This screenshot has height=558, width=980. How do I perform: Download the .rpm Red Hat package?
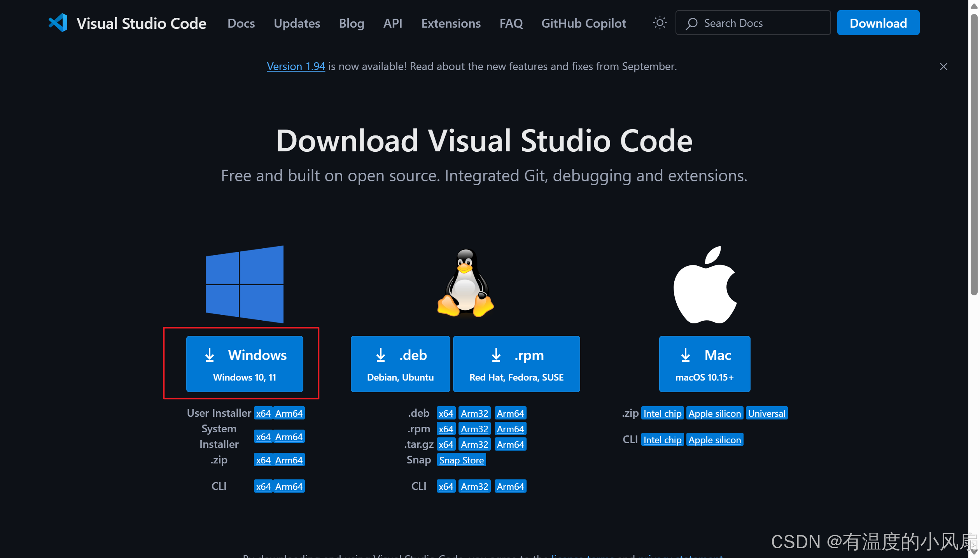click(x=516, y=364)
